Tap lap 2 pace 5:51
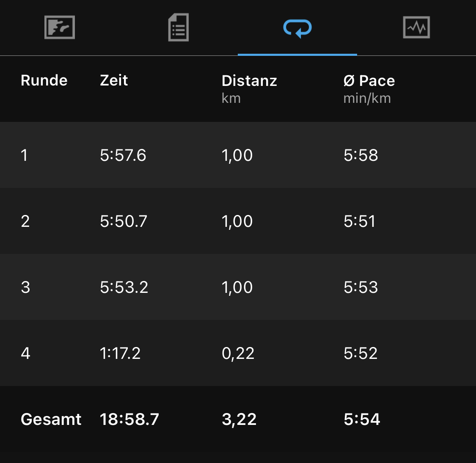 coord(359,221)
